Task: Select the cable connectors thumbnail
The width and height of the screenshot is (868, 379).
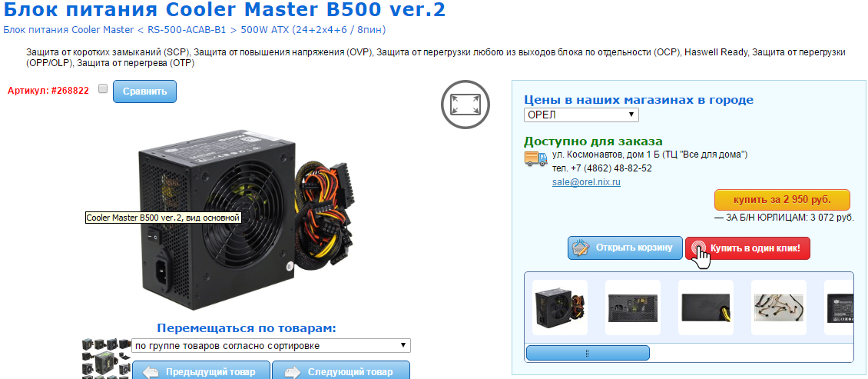Action: (779, 308)
